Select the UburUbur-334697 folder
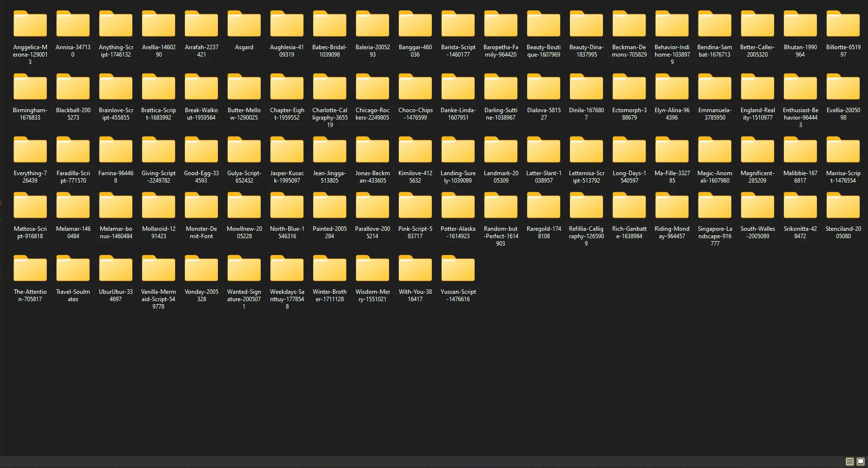 [116, 279]
